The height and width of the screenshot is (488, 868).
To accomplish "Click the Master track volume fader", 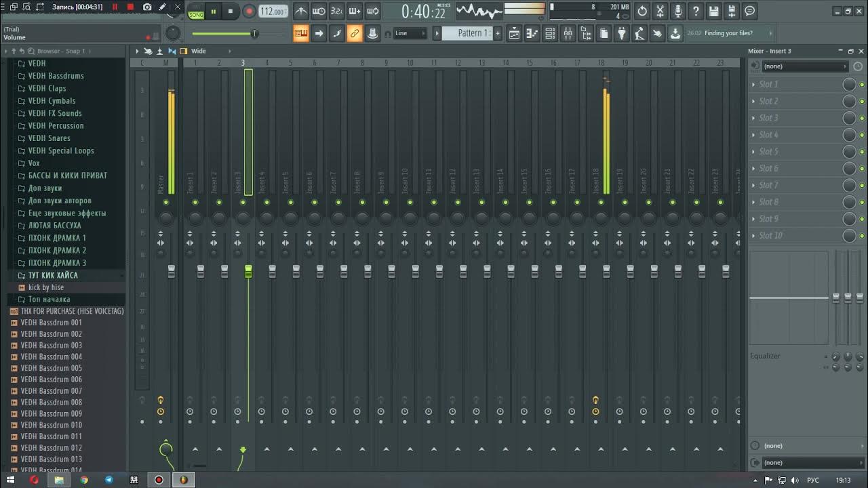I will (171, 271).
